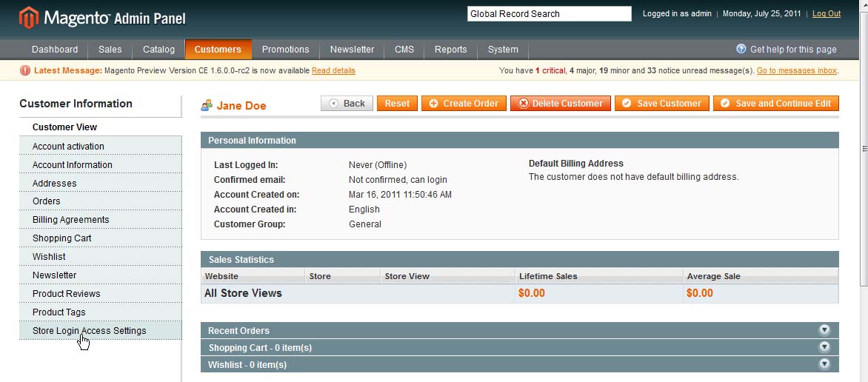Select the Billing Agreements tab
The width and height of the screenshot is (868, 382).
click(100, 220)
